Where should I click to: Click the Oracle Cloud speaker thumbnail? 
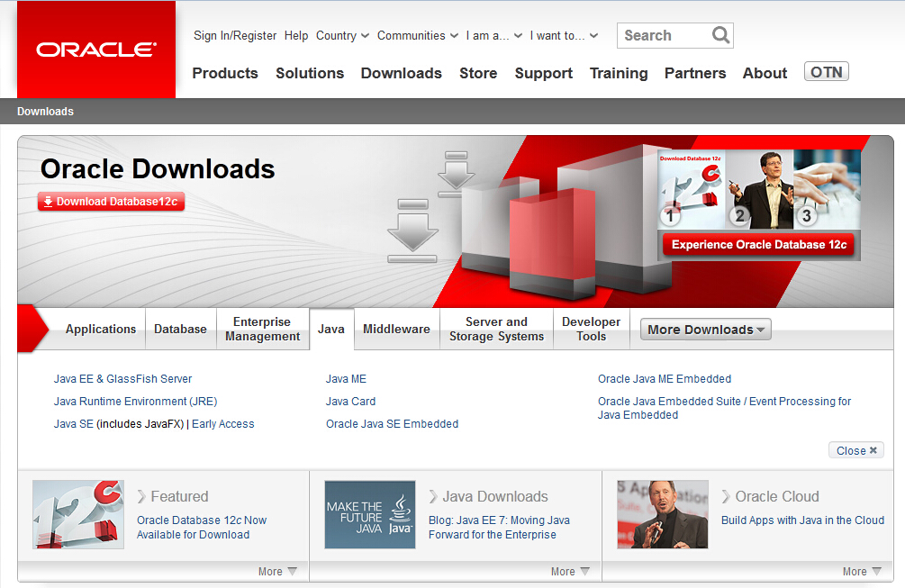pos(663,514)
